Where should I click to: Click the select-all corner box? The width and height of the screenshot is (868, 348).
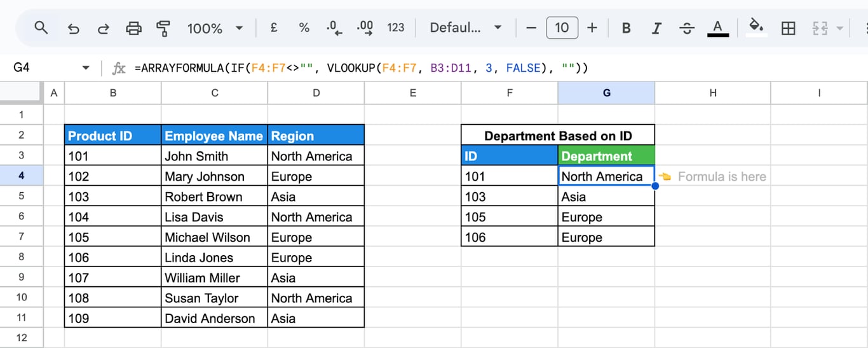point(22,93)
